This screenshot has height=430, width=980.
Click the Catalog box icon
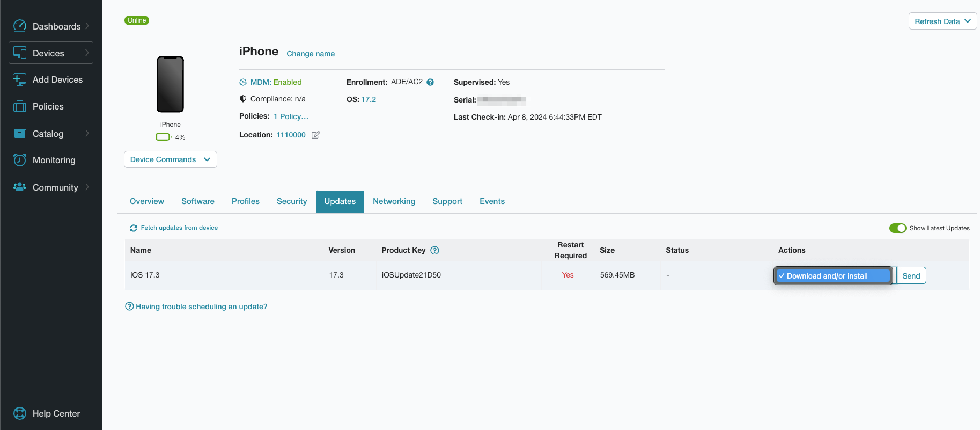(x=20, y=133)
